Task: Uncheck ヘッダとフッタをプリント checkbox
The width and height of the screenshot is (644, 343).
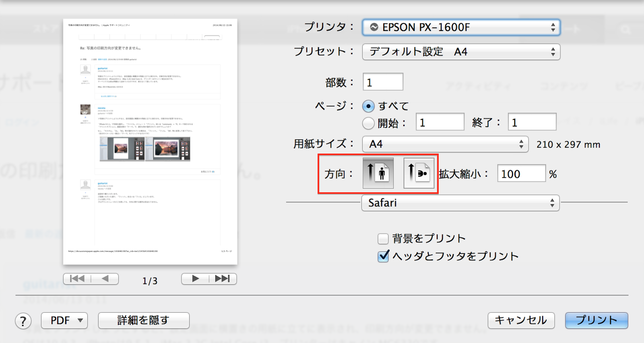Action: (x=383, y=256)
